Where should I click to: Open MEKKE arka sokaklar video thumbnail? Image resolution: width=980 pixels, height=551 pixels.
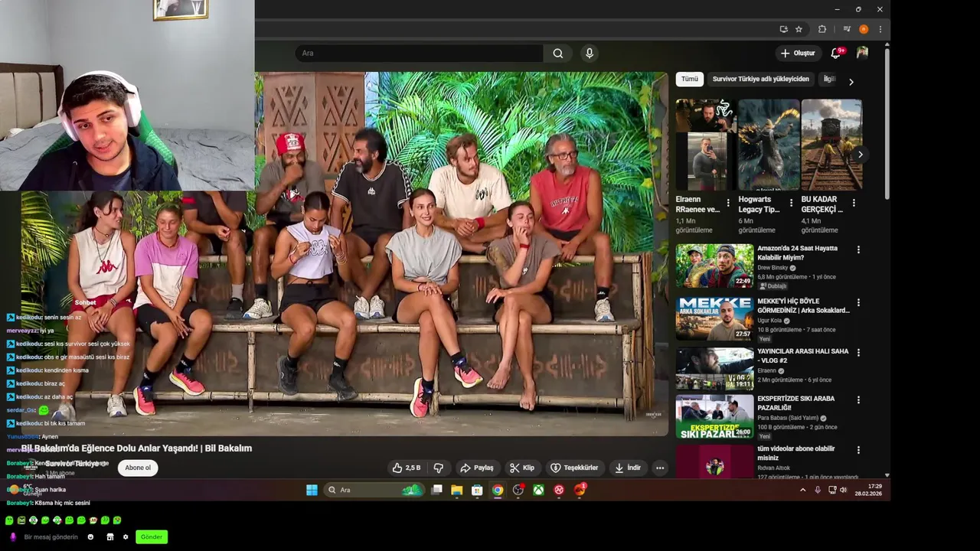[x=714, y=318]
